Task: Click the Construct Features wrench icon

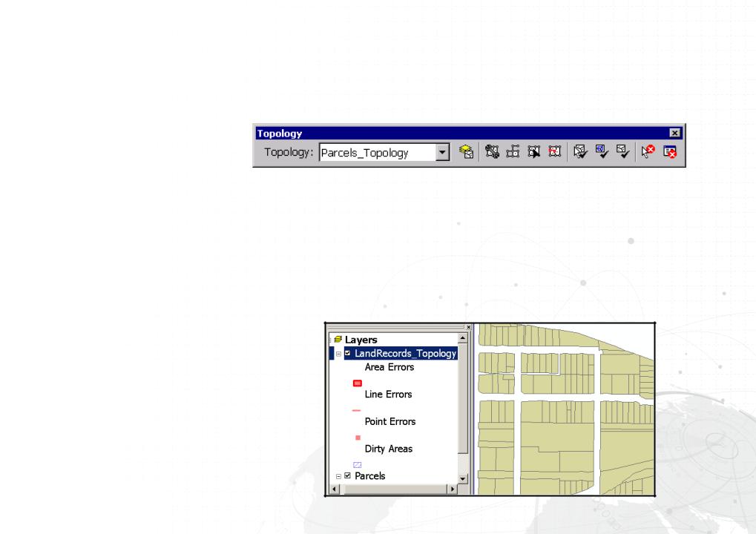Action: pyautogui.click(x=492, y=152)
